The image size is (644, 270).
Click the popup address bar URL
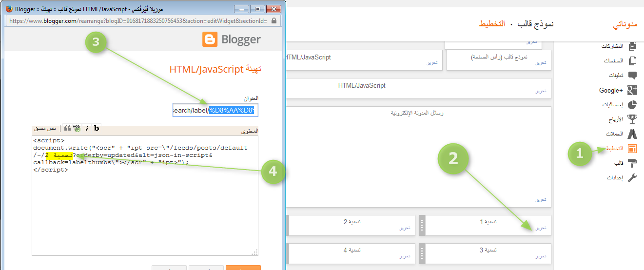coord(138,21)
